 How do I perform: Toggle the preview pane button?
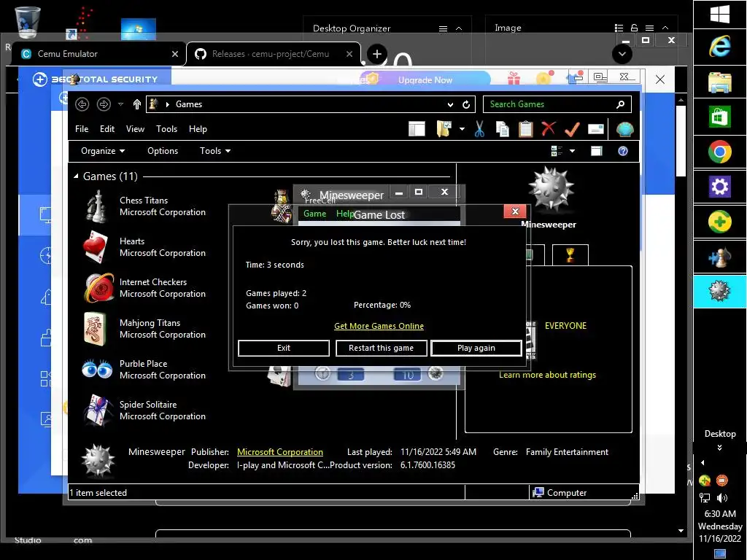(x=597, y=151)
